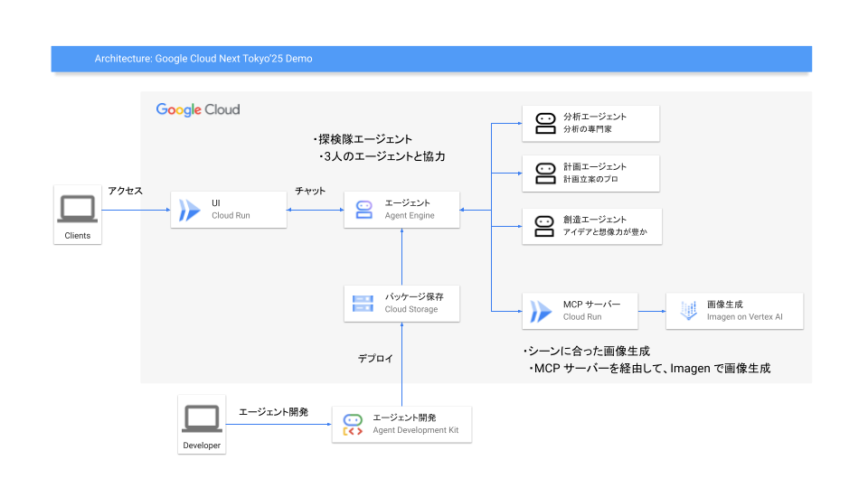
Task: Click the Developer laptop icon
Action: (202, 418)
